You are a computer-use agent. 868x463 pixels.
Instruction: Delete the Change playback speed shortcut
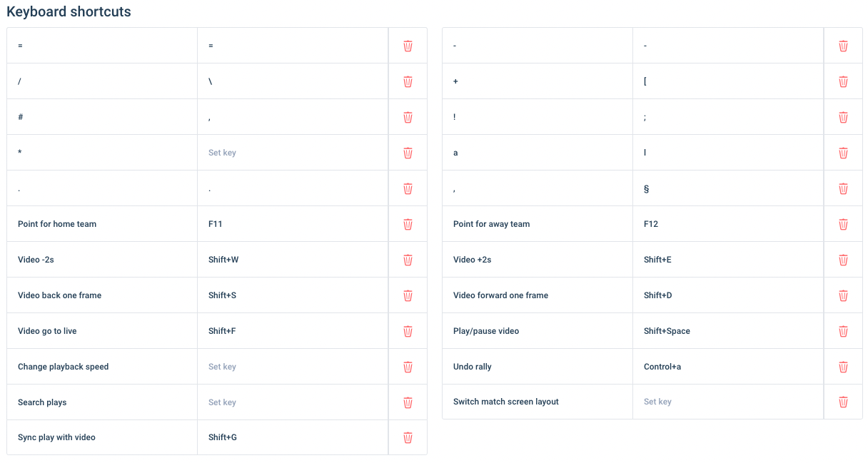[x=408, y=367]
